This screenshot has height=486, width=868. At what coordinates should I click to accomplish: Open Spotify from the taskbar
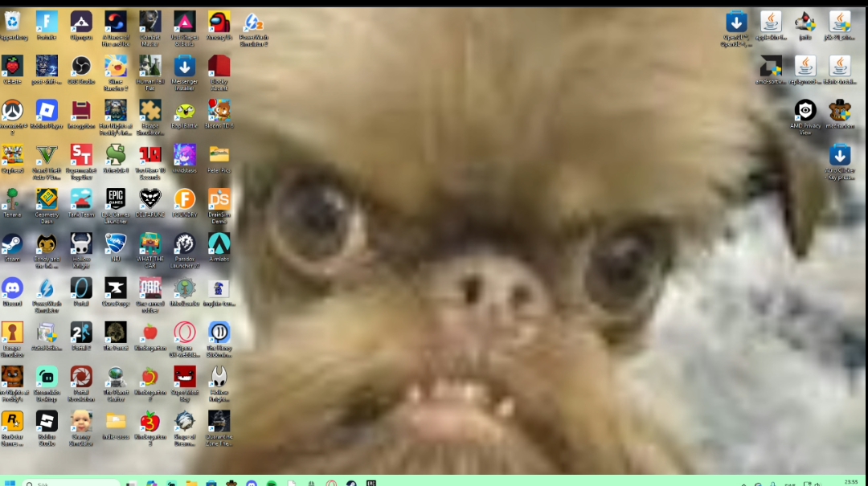click(272, 483)
